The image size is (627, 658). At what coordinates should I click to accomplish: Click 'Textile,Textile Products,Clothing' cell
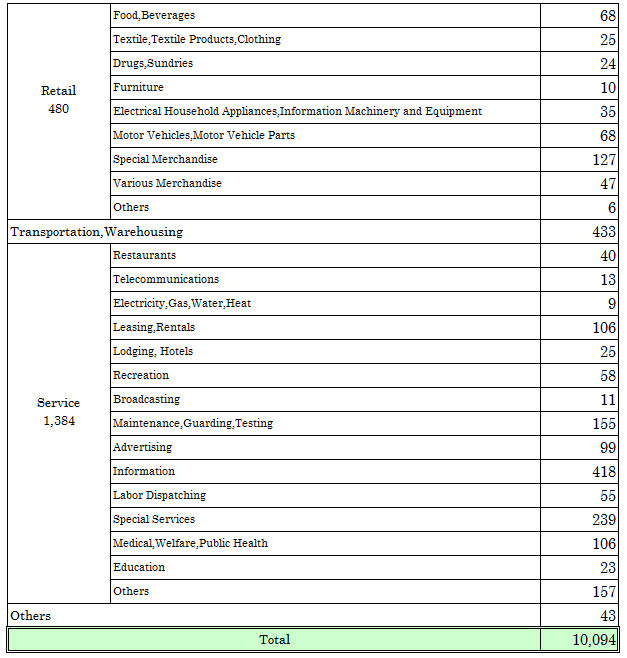(x=325, y=39)
